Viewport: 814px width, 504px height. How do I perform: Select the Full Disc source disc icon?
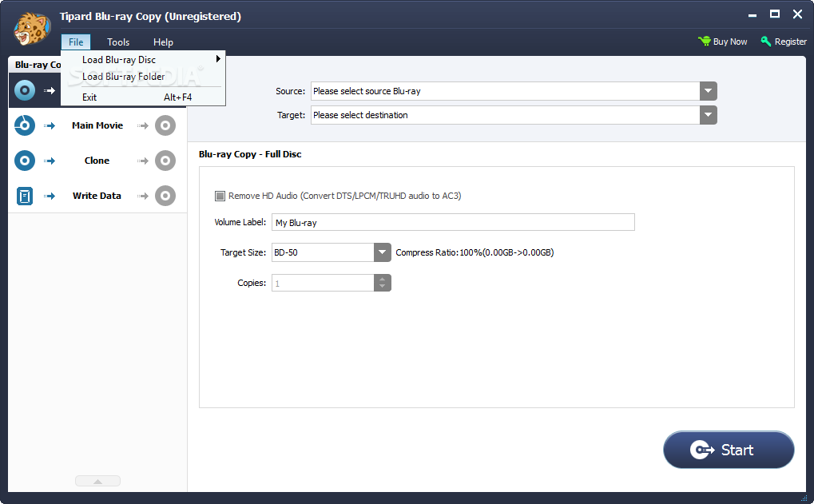(25, 90)
